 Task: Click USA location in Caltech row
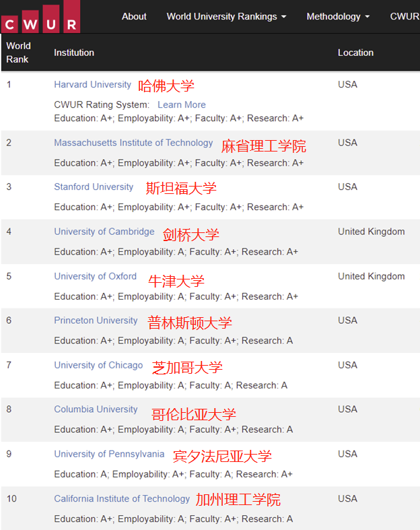[x=348, y=499]
